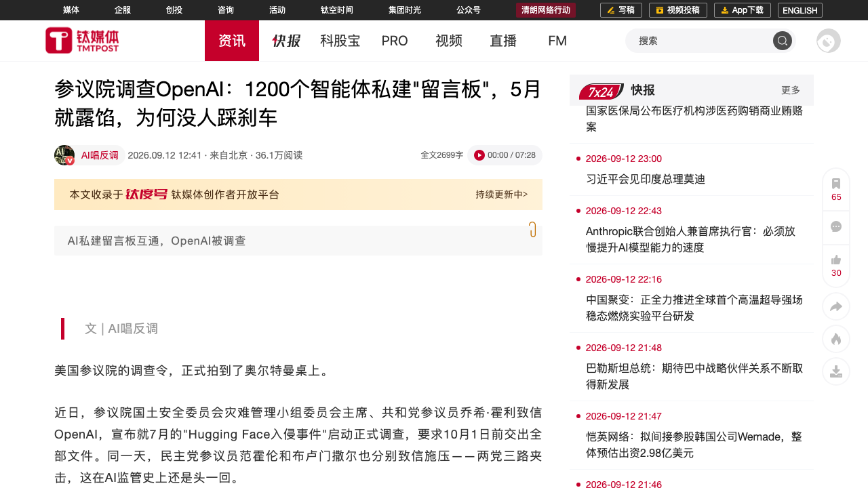Open comments bubble icon in side rail
The height and width of the screenshot is (488, 868).
click(x=836, y=227)
